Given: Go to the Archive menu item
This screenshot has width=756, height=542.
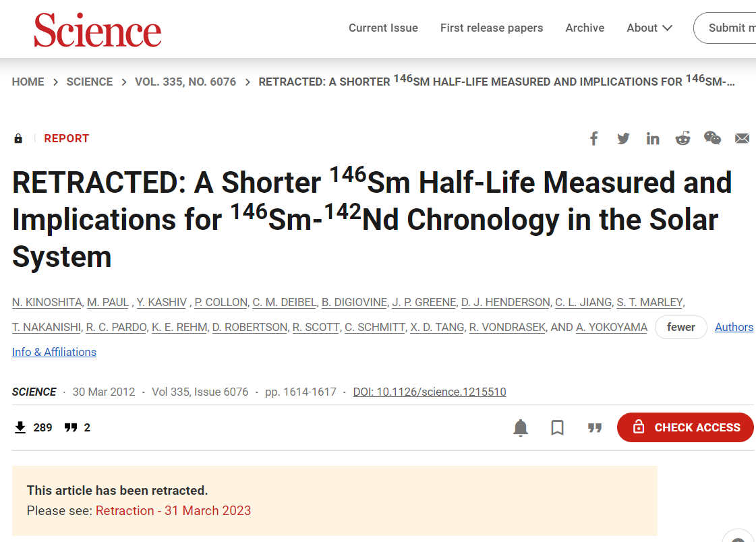Looking at the screenshot, I should pos(585,28).
